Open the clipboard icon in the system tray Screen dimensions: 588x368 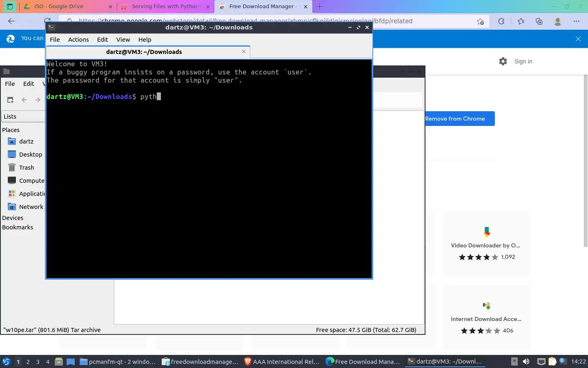[x=552, y=361]
